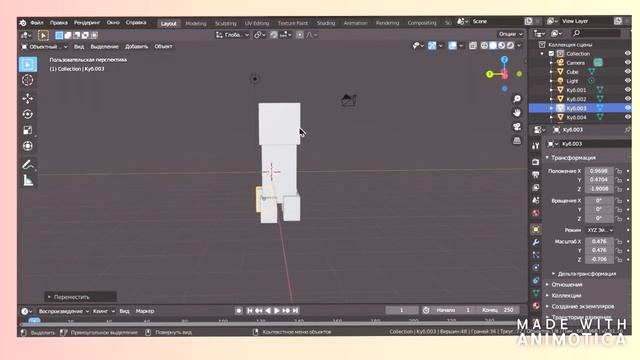Choose the Move tool in toolbar
Screen dimensions: 640x360
pos(28,98)
